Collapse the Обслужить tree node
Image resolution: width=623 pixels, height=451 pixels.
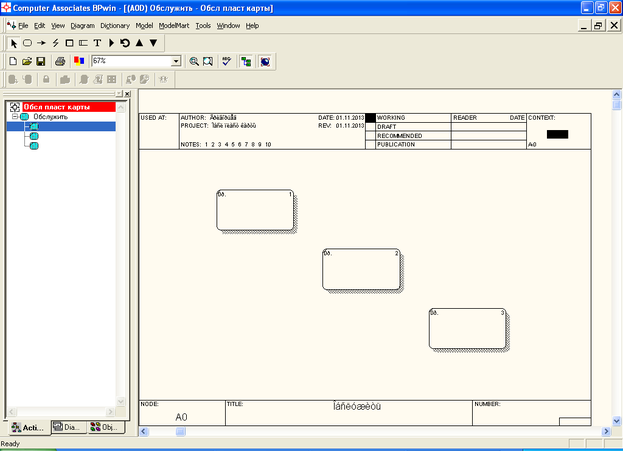pos(15,116)
